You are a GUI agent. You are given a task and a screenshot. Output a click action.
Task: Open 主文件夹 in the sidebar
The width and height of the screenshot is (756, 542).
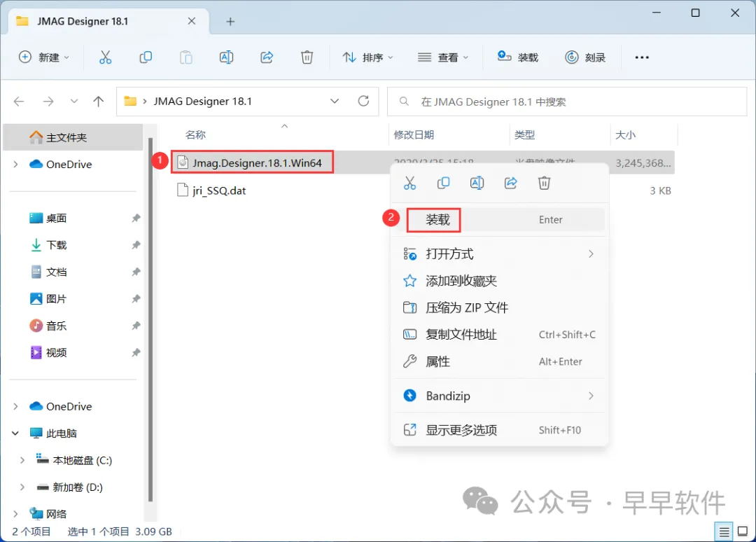point(73,137)
